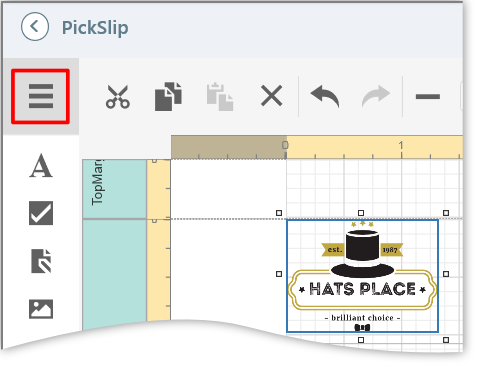Select the Picture Box control tool

[41, 309]
